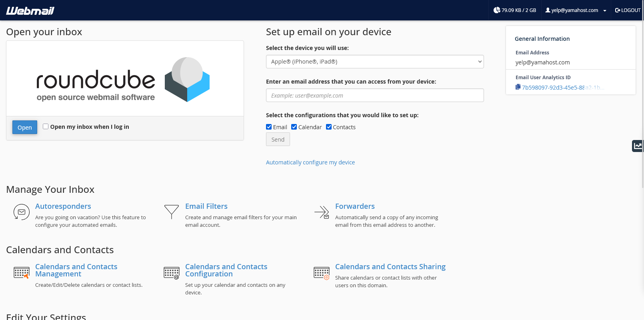
Task: Click the Open inbox button
Action: (25, 127)
